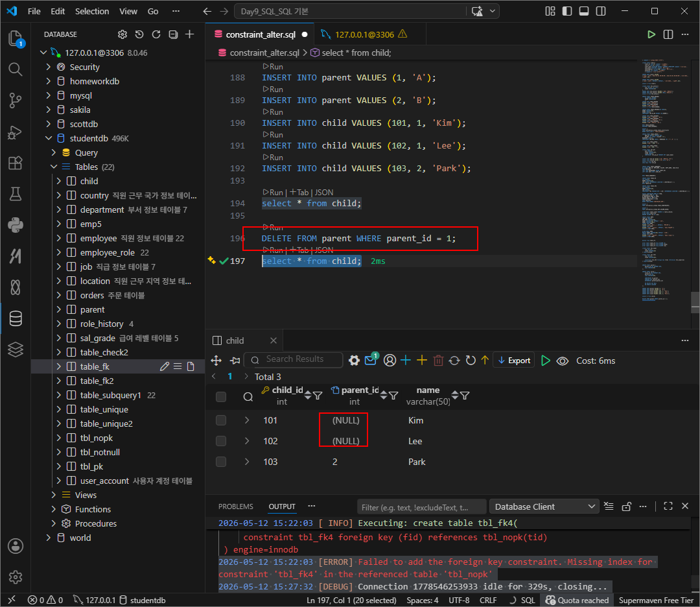This screenshot has height=607, width=700.
Task: Split the editor to the right
Action: (668, 34)
